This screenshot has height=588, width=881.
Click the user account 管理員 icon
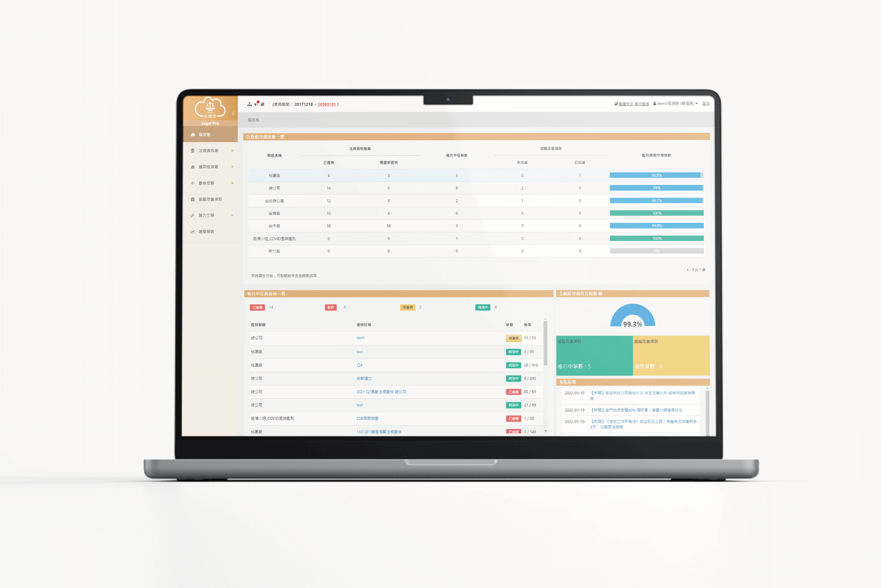point(657,103)
